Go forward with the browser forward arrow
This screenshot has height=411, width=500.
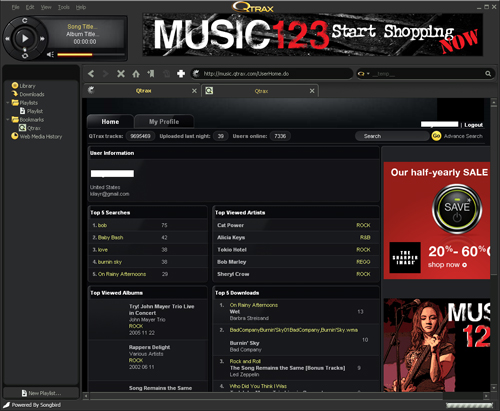105,74
